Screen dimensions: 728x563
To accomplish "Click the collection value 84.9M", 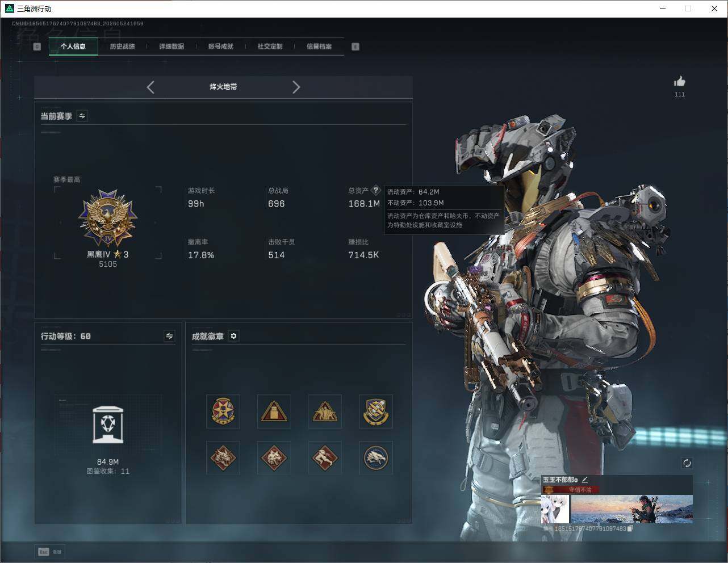I will click(108, 462).
